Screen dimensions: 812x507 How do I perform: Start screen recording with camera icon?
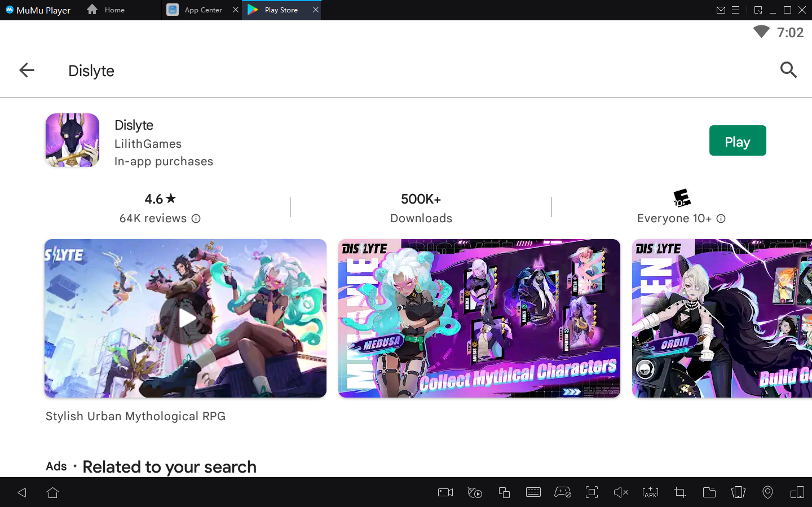point(445,492)
